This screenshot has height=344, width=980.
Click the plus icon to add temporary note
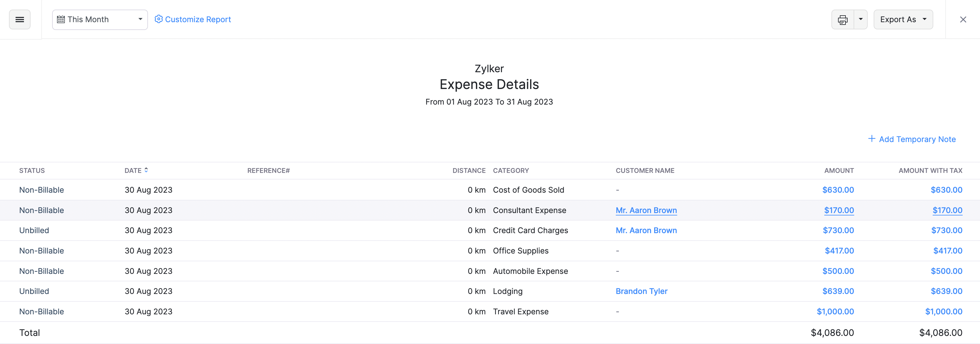(872, 139)
